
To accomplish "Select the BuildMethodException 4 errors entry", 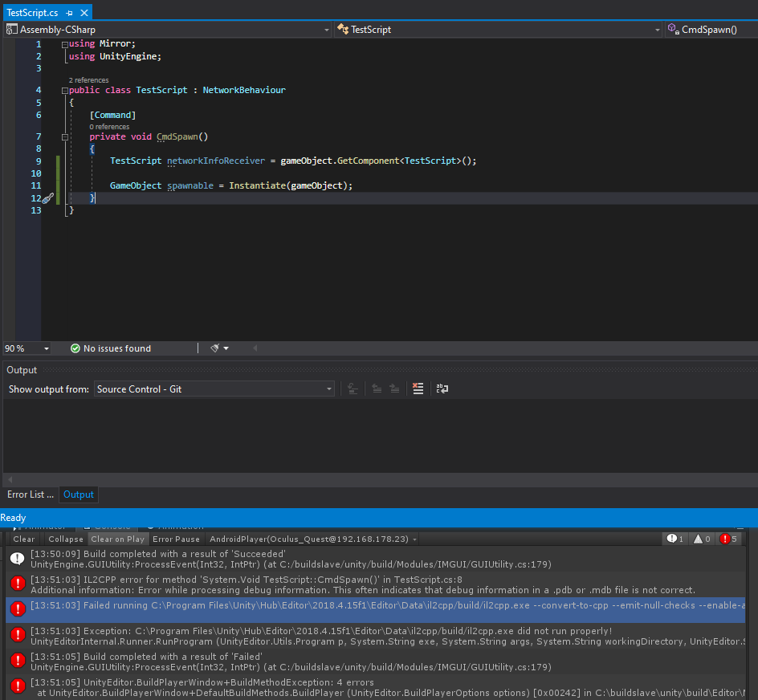I will 375,687.
